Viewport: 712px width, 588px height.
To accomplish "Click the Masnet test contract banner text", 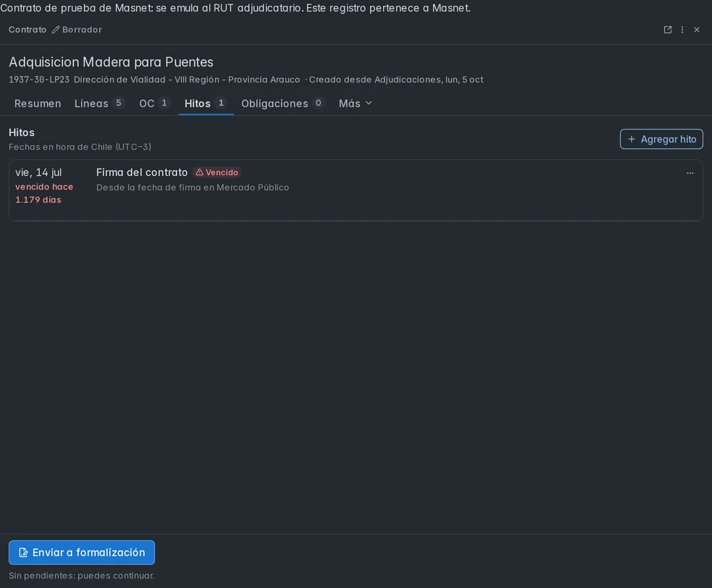I will click(x=235, y=8).
